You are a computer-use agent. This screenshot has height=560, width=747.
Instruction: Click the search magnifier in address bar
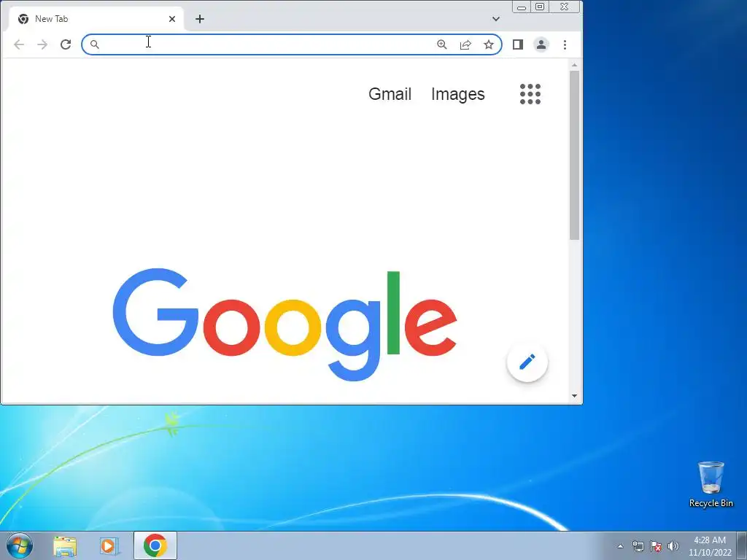coord(94,44)
